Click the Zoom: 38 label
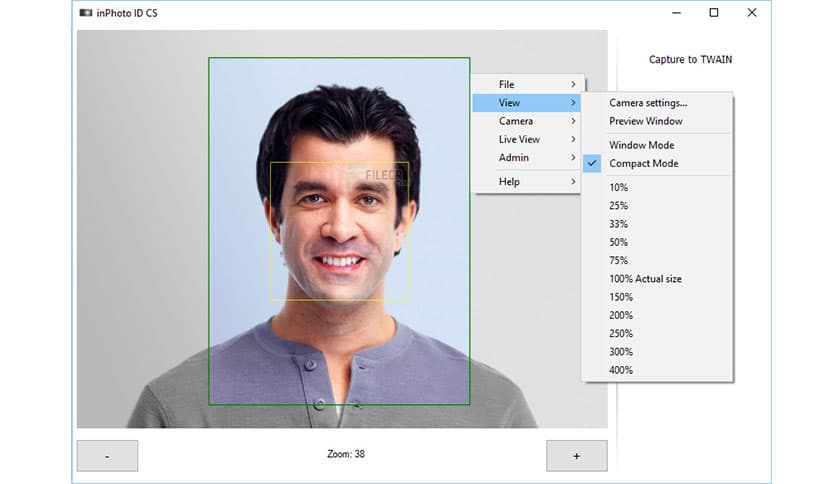 346,454
